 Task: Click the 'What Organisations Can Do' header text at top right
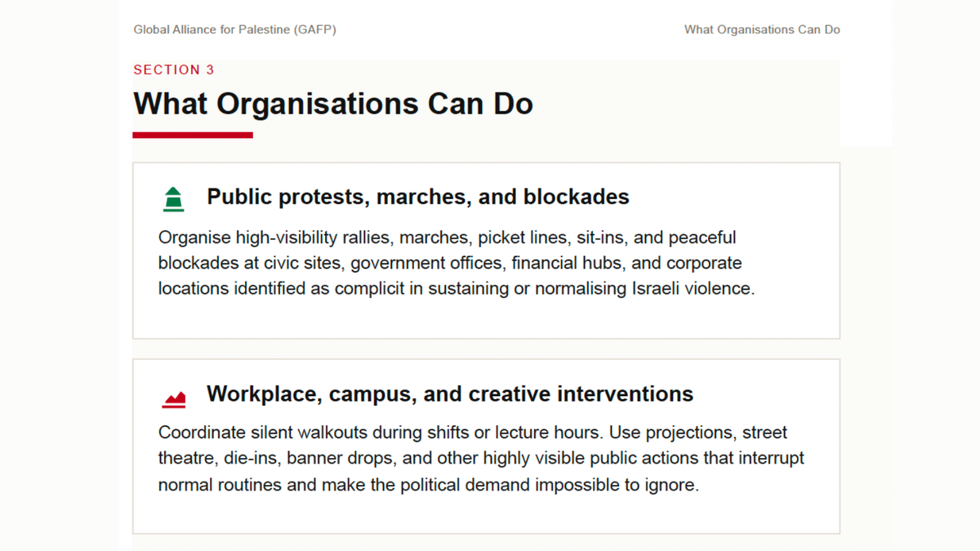[x=762, y=29]
